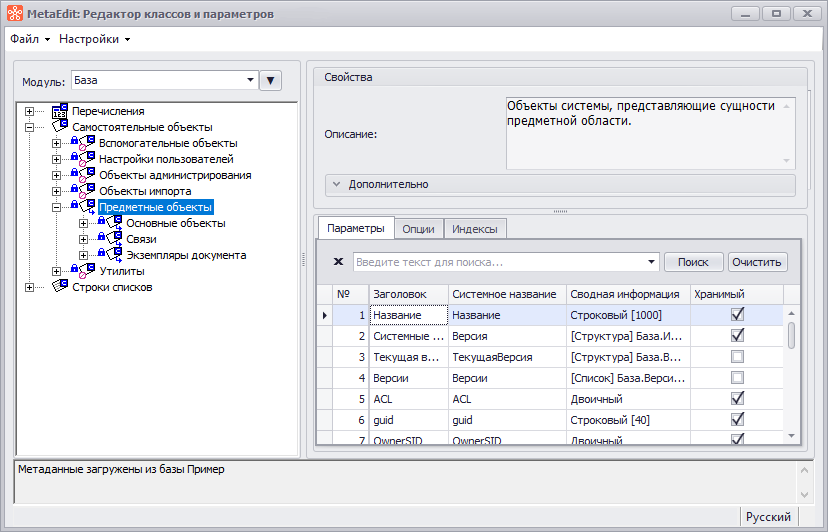Click the Перечисления tree node icon

tap(60, 111)
